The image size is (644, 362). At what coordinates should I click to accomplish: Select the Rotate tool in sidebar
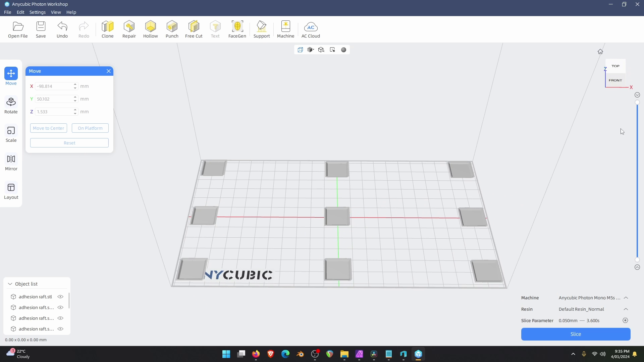(11, 105)
